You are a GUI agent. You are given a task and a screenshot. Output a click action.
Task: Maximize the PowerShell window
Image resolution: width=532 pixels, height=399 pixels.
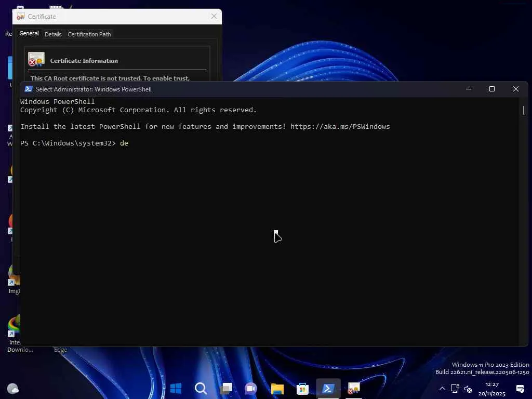492,89
